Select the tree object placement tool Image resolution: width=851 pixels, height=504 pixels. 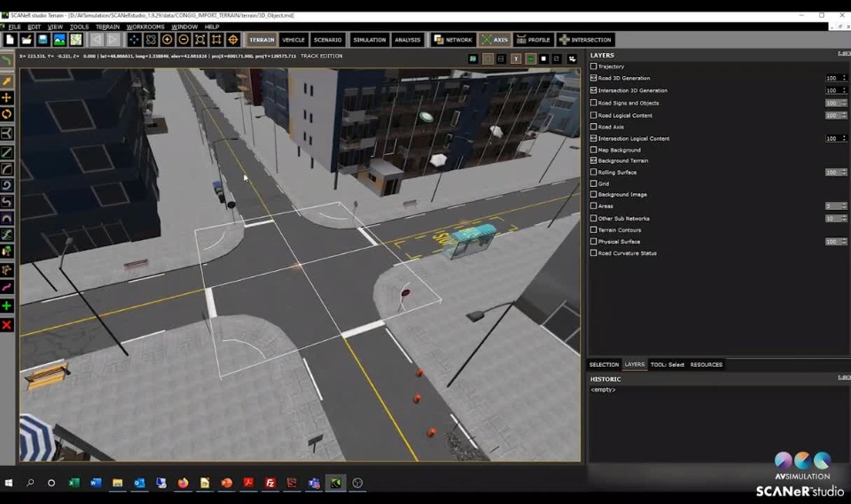pyautogui.click(x=7, y=252)
